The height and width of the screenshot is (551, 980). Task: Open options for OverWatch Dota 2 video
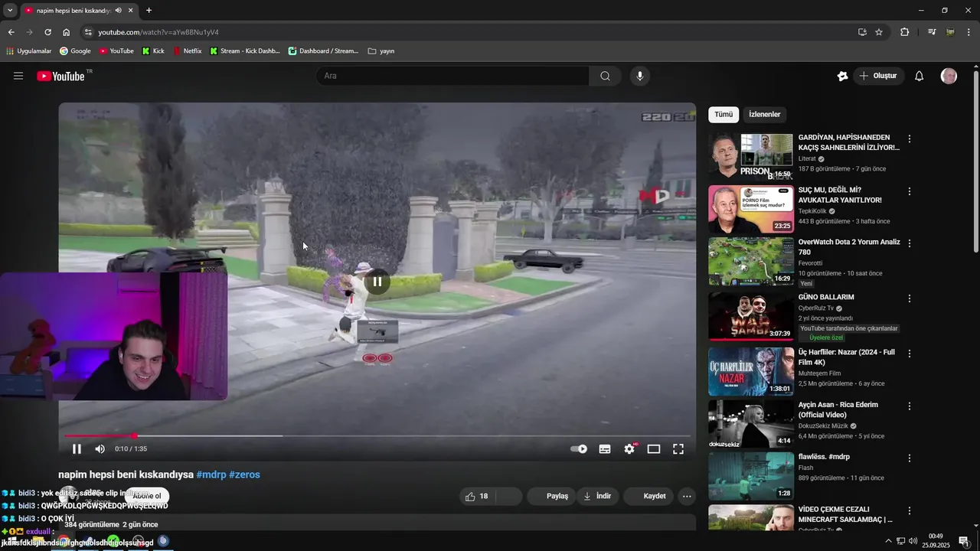(910, 243)
